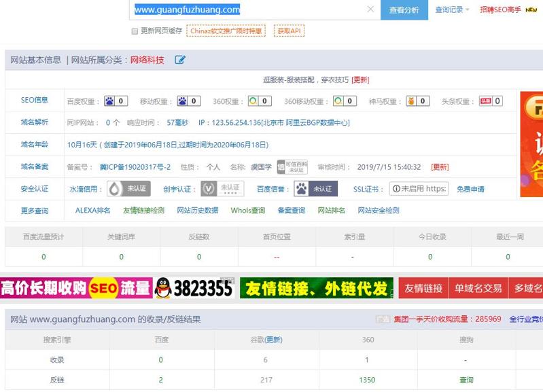Open the 友情链接检测 link
Image resolution: width=543 pixels, height=392 pixels.
143,210
